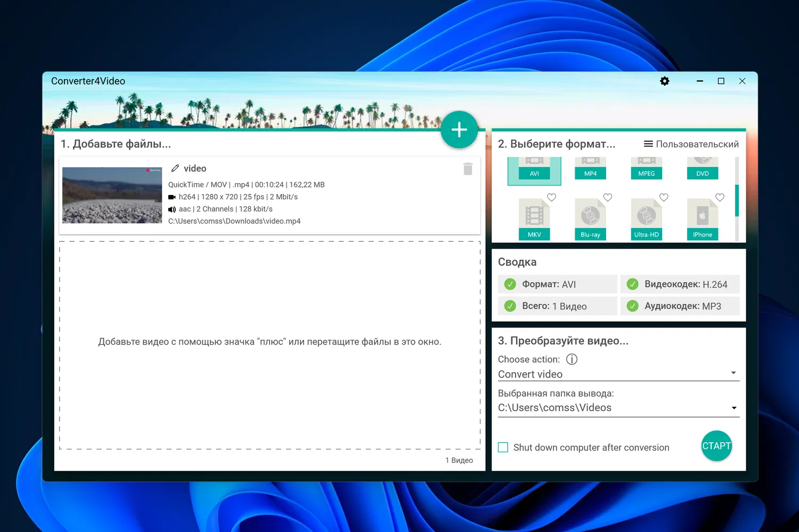
Task: Open the settings gear in title bar
Action: [x=664, y=81]
